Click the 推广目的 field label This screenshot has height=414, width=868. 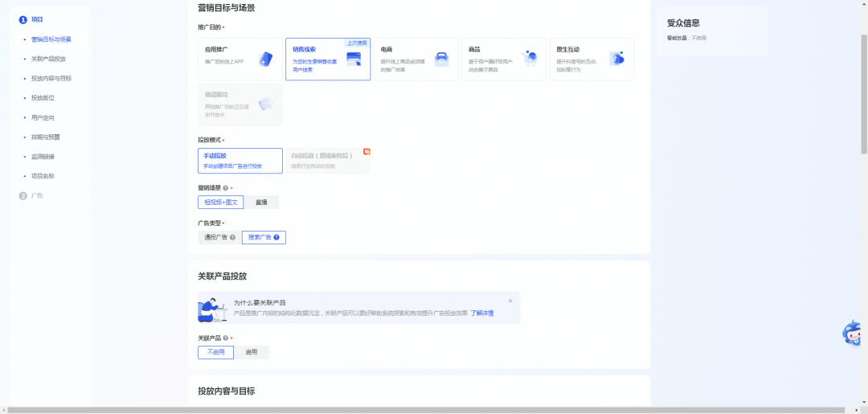pos(209,27)
